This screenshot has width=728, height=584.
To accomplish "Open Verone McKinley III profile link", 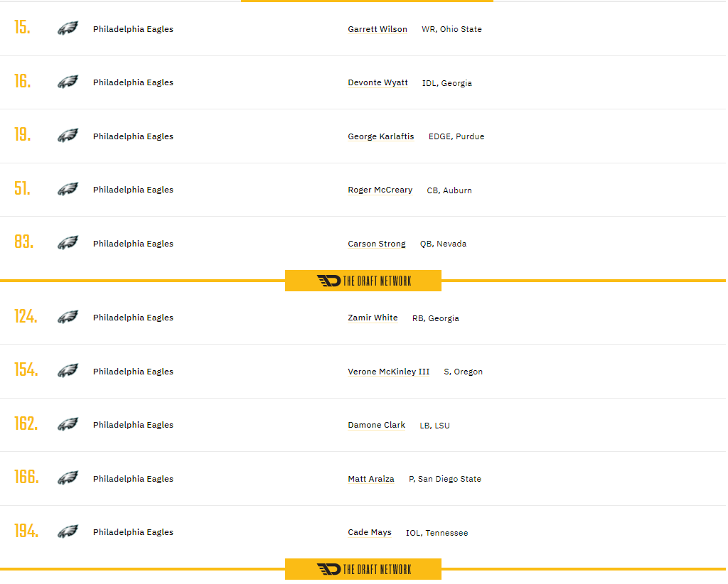I will (x=388, y=372).
